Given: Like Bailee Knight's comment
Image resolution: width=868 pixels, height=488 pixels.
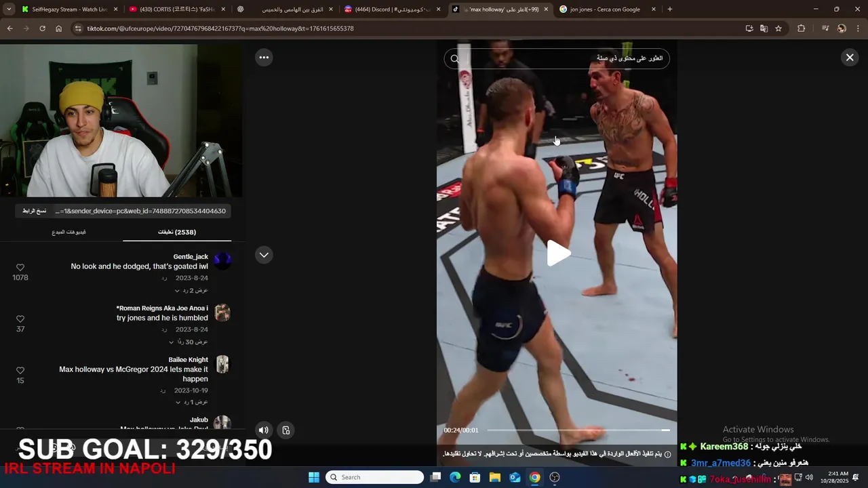Looking at the screenshot, I should [20, 371].
